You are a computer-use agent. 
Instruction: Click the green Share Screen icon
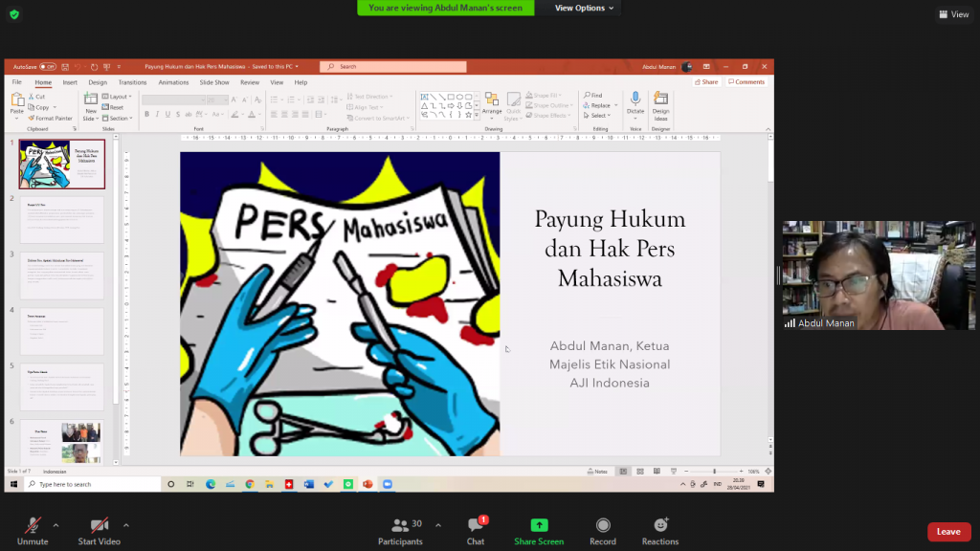[x=539, y=525]
